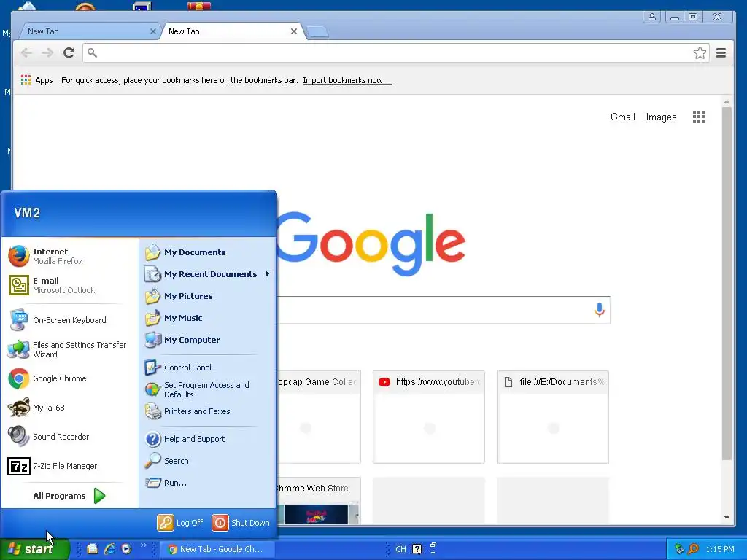Viewport: 747px width, 560px height.
Task: Open Chrome hamburger menu
Action: pos(721,52)
